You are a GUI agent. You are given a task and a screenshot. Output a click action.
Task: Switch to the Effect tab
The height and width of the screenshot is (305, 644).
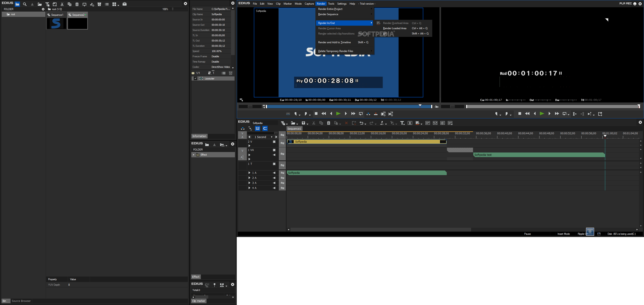pyautogui.click(x=196, y=277)
